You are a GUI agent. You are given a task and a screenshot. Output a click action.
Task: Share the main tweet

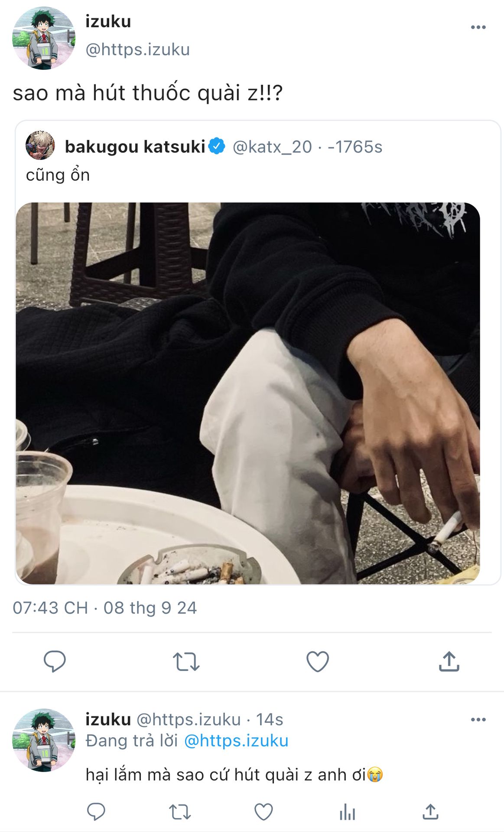click(x=449, y=662)
